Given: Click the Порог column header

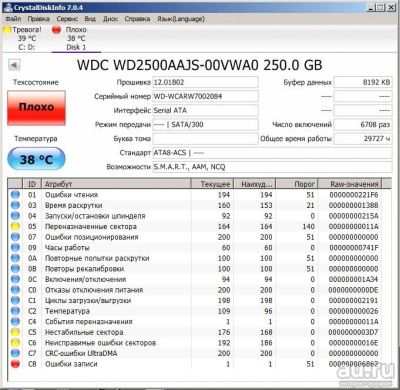Looking at the screenshot, I should (297, 184).
